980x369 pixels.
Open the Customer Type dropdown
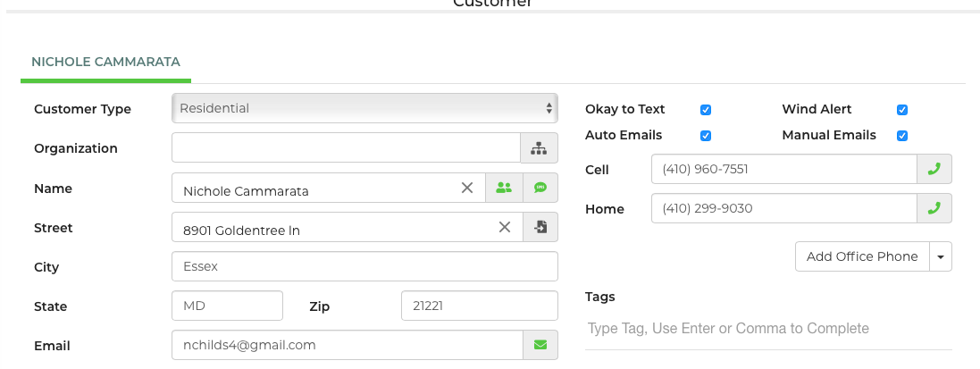tap(364, 108)
